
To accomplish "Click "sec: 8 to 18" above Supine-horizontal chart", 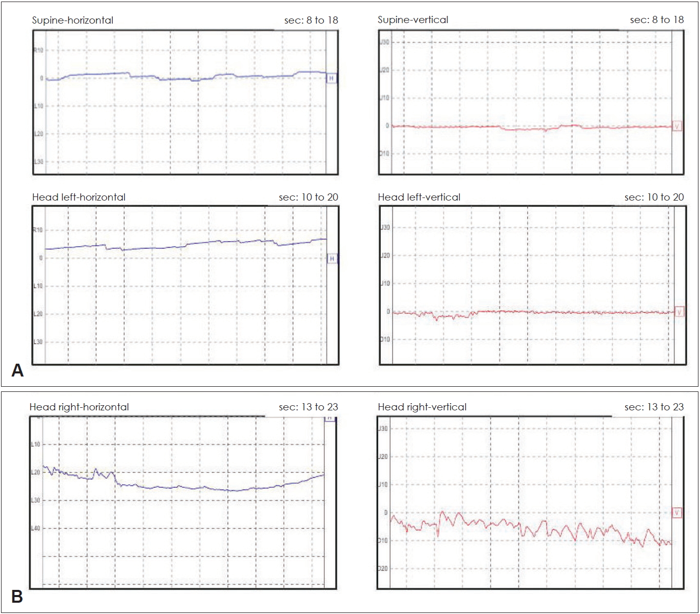I will pyautogui.click(x=311, y=20).
